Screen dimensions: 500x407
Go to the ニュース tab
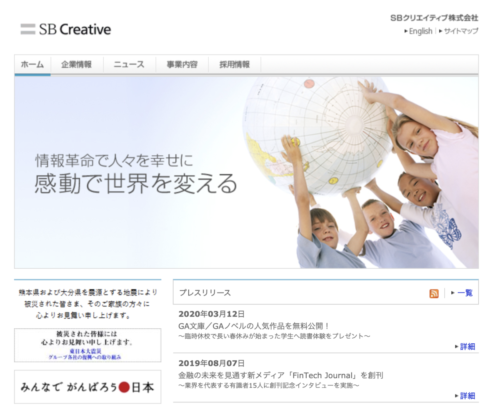[x=129, y=65]
